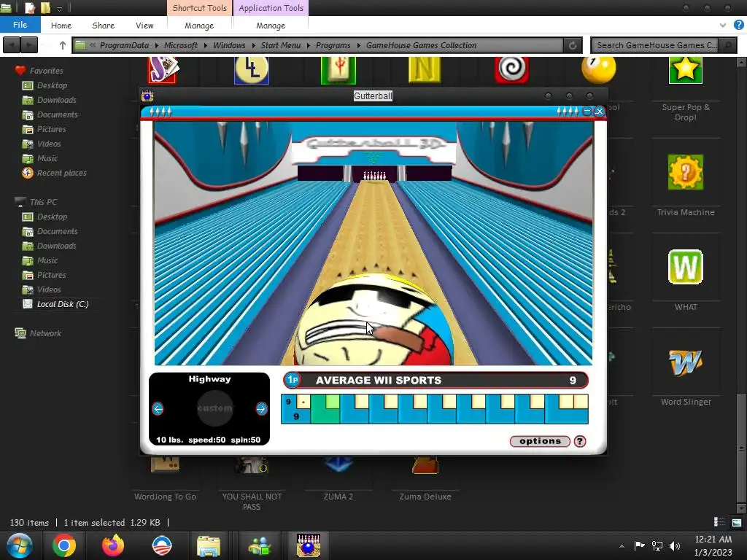Image resolution: width=747 pixels, height=560 pixels.
Task: Open Music under This PC
Action: coord(47,260)
